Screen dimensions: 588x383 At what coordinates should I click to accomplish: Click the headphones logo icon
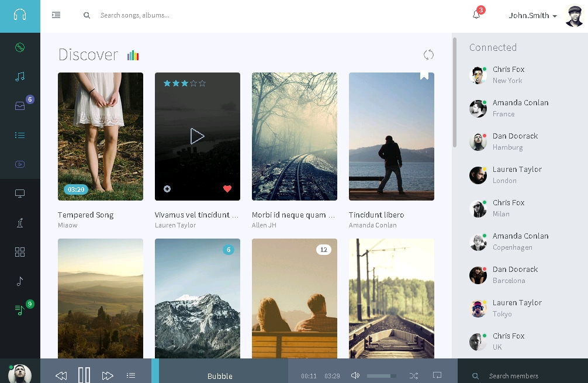point(20,15)
